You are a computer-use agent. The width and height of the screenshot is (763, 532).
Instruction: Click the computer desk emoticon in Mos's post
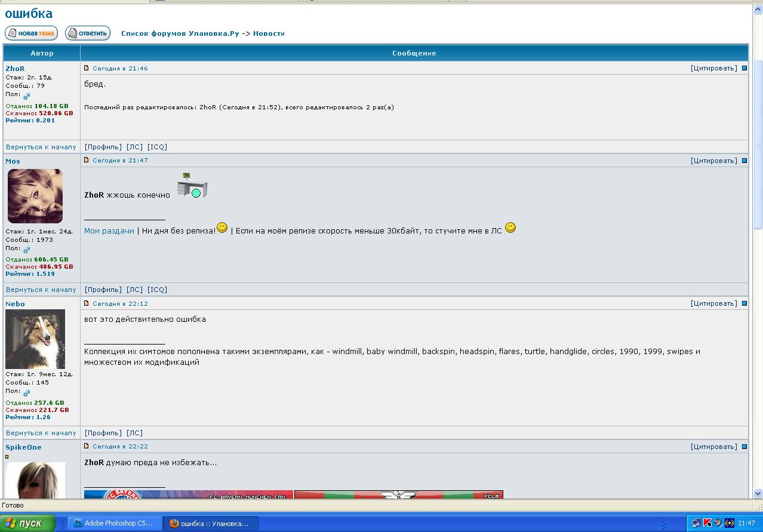tap(192, 186)
